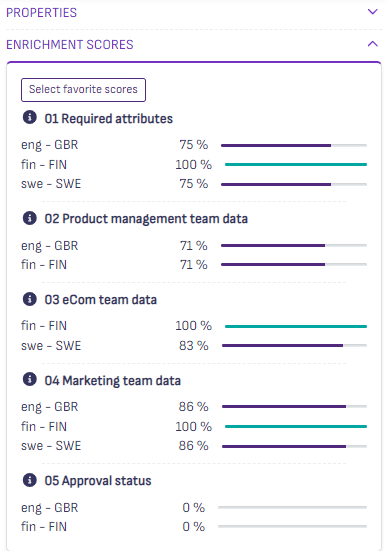This screenshot has width=388, height=551.
Task: Click eng - GBR 0% bar under Approval status
Action: pyautogui.click(x=292, y=507)
